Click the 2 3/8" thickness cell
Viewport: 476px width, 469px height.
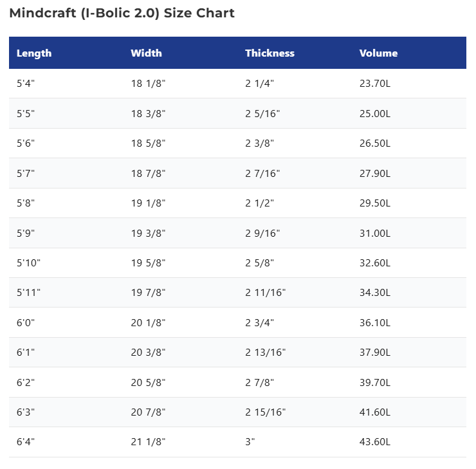(x=260, y=143)
